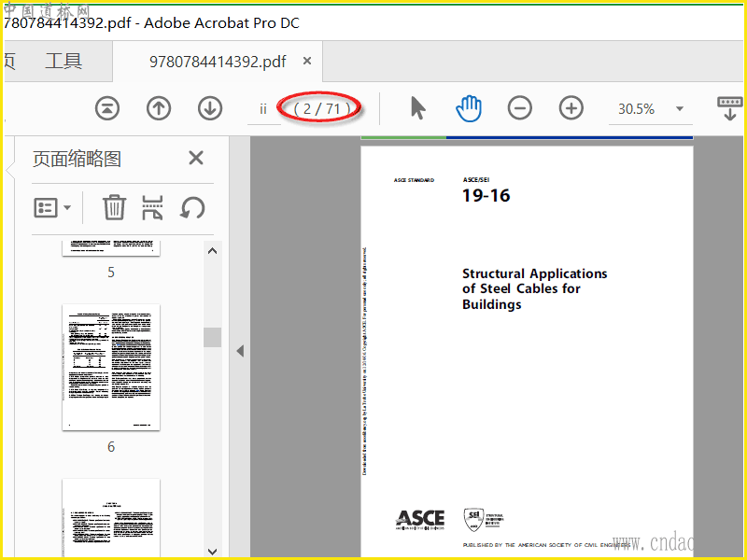Show previous page with up arrow
The image size is (747, 560).
tap(159, 108)
